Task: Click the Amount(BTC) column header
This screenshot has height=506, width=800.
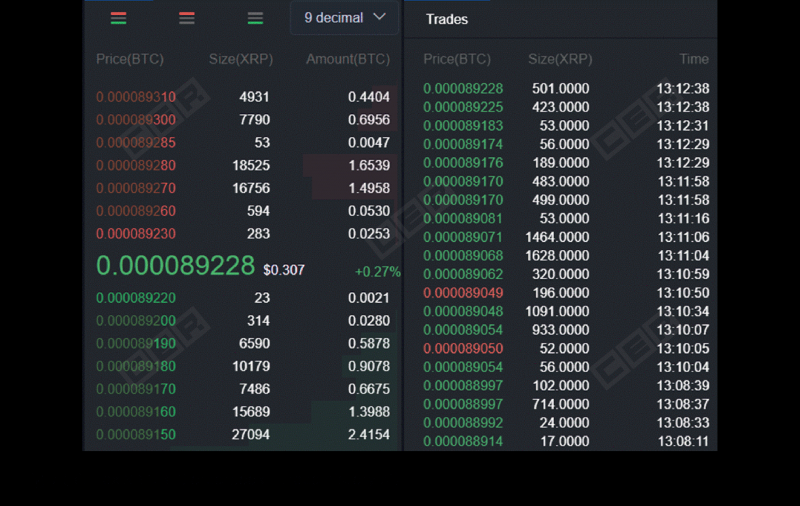Action: tap(348, 59)
